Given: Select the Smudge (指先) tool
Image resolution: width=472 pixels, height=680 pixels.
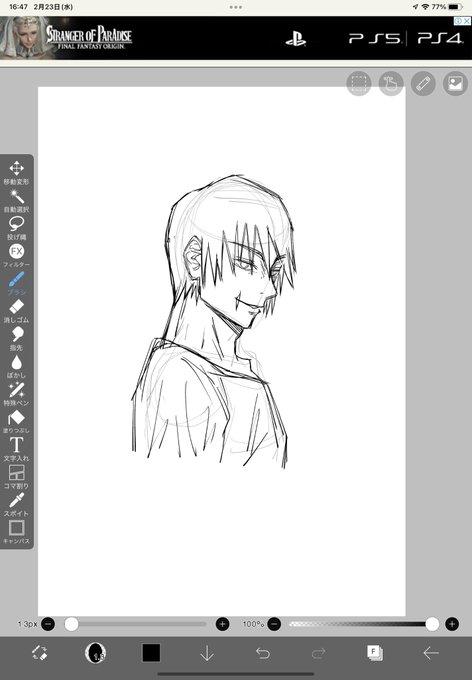Looking at the screenshot, I should (16, 339).
